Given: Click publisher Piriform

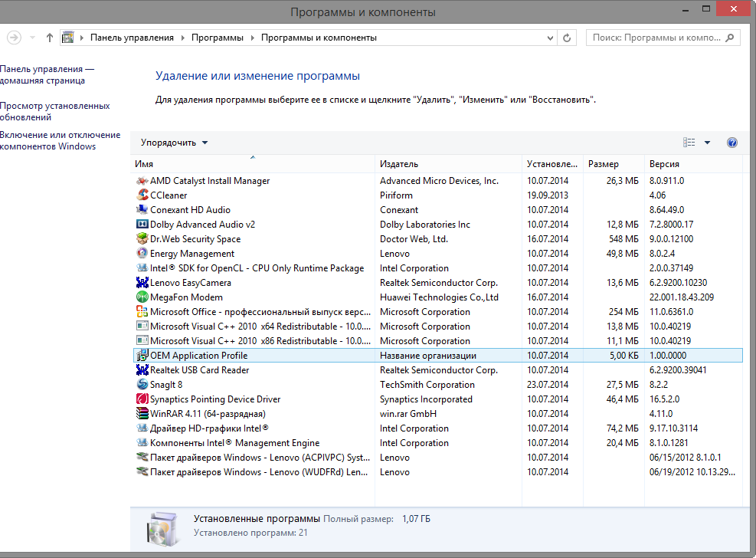Looking at the screenshot, I should (396, 195).
